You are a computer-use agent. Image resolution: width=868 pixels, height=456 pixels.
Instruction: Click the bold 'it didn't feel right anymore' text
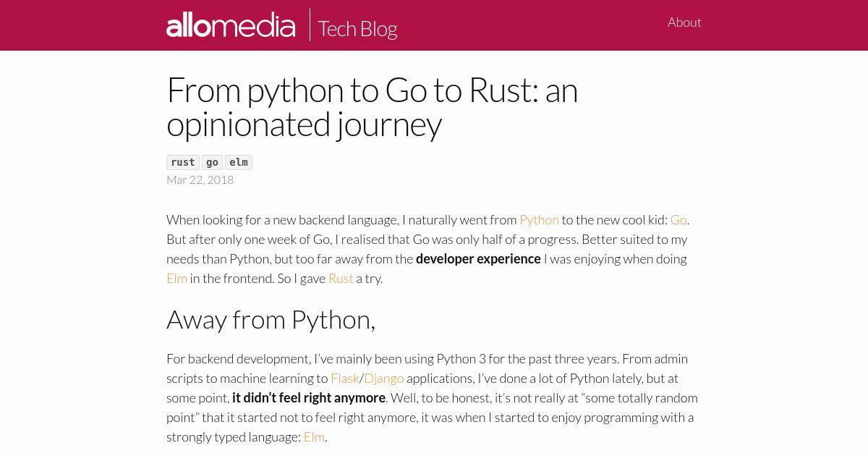point(309,397)
